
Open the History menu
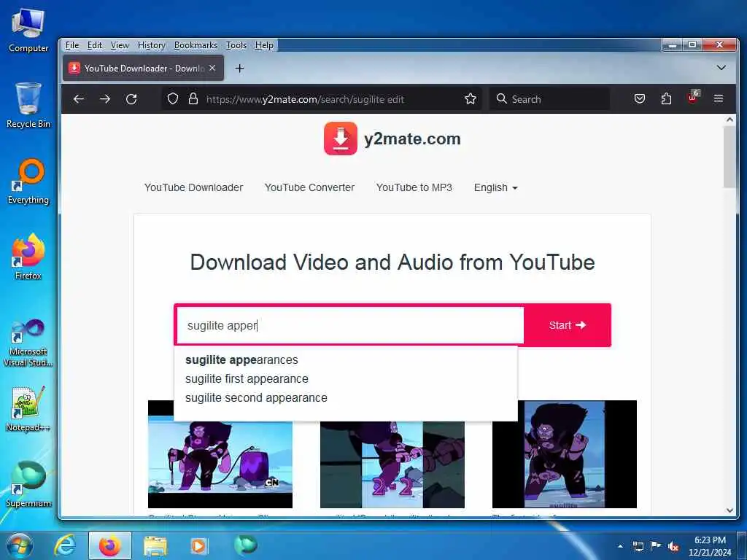[x=151, y=45]
